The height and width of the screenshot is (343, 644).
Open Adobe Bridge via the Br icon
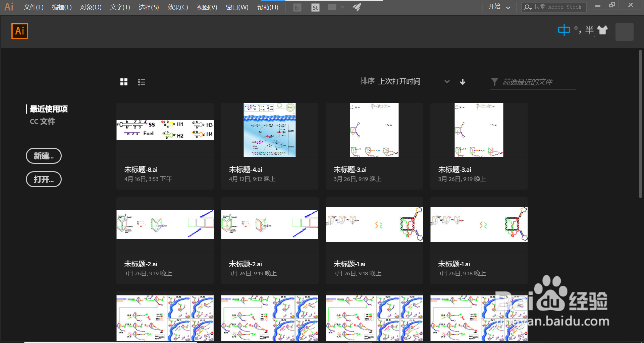(x=297, y=7)
